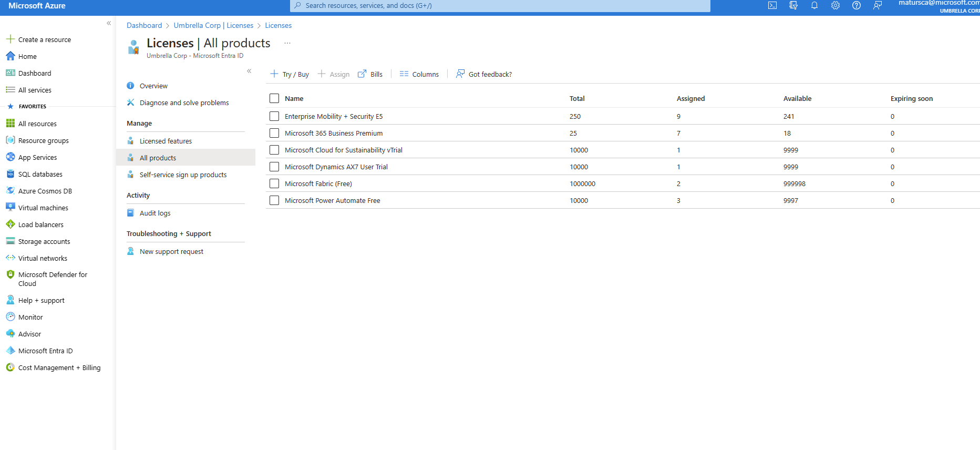Click the Monitor gauge icon
Screen dimensions: 980x450
10,317
